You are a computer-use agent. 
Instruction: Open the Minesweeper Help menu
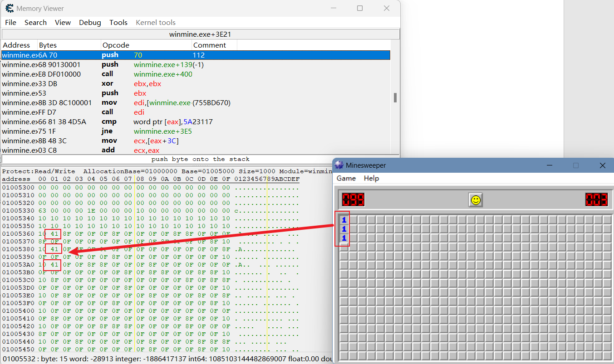[x=371, y=178]
